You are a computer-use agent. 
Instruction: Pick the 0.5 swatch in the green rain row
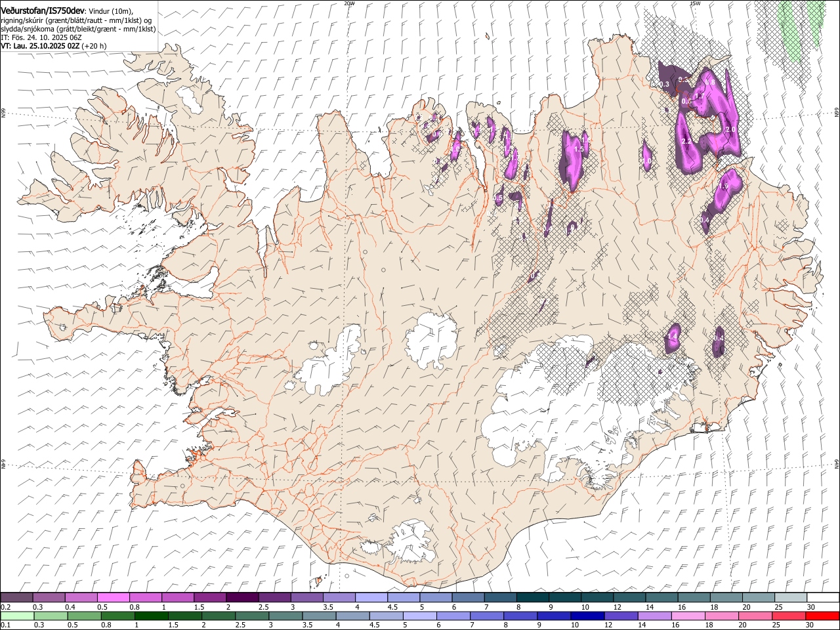(84, 616)
